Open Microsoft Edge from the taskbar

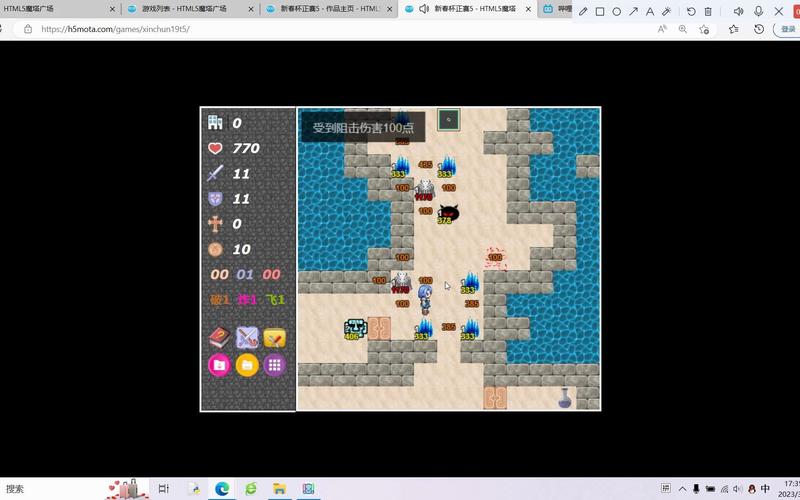click(x=222, y=489)
